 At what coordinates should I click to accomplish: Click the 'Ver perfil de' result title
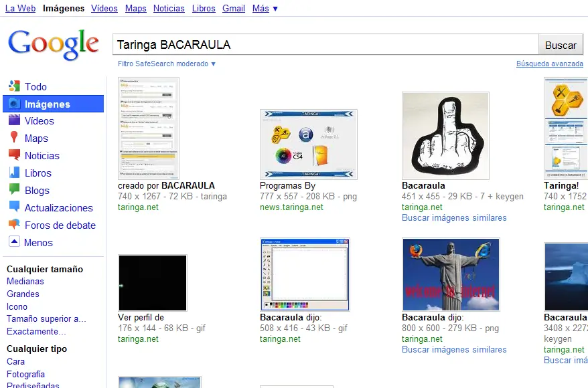click(141, 317)
